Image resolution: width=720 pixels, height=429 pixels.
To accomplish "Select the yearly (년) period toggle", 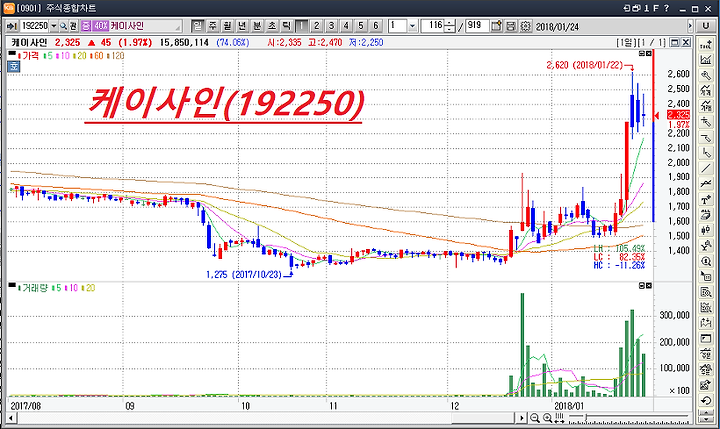I will tap(242, 26).
